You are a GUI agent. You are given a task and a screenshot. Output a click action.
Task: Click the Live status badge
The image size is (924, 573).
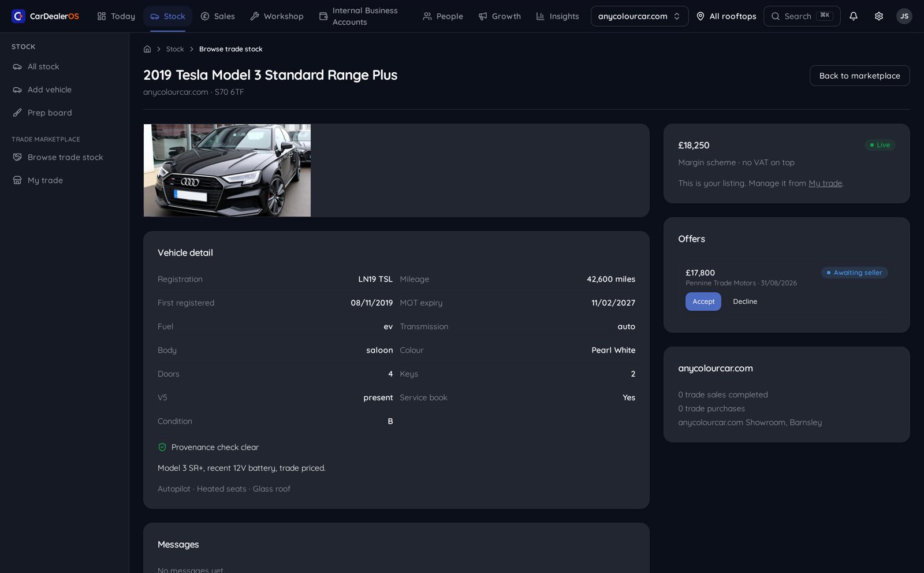[880, 145]
